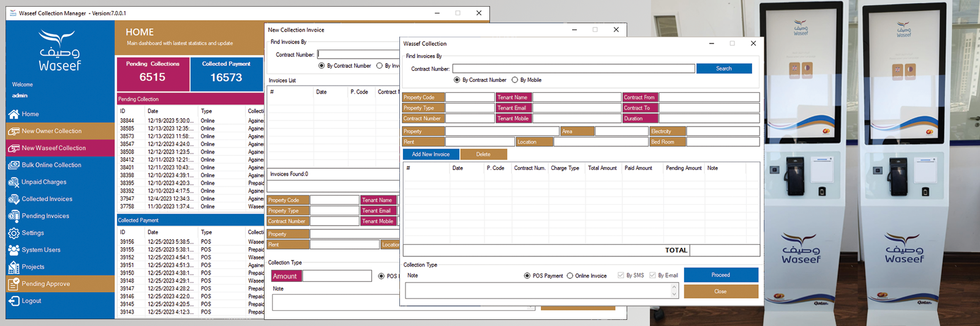Click the Type header in Pending Collection table

pos(206,111)
